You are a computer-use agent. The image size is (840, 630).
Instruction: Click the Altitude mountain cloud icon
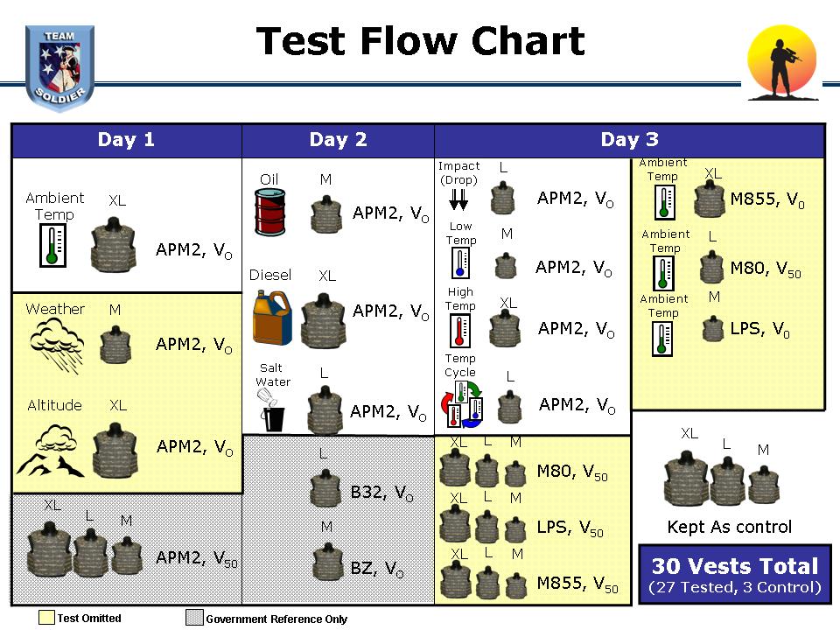(51, 451)
